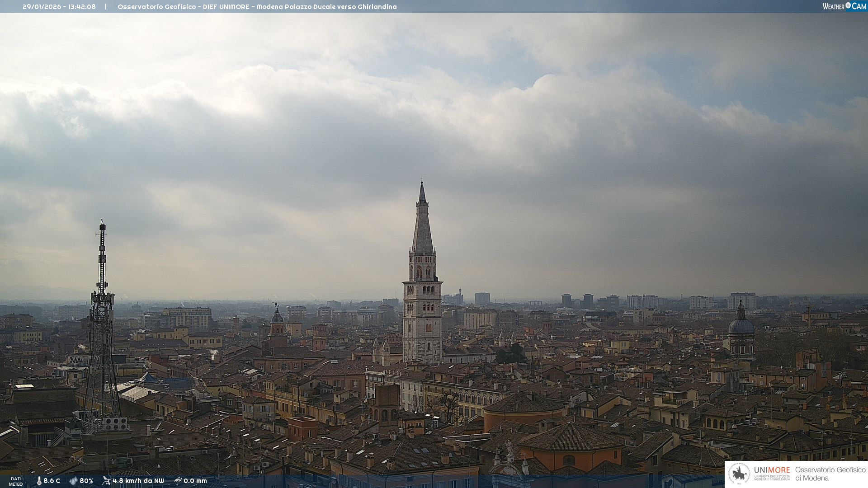Click the 80% humidity value
The image size is (868, 488).
click(x=86, y=481)
